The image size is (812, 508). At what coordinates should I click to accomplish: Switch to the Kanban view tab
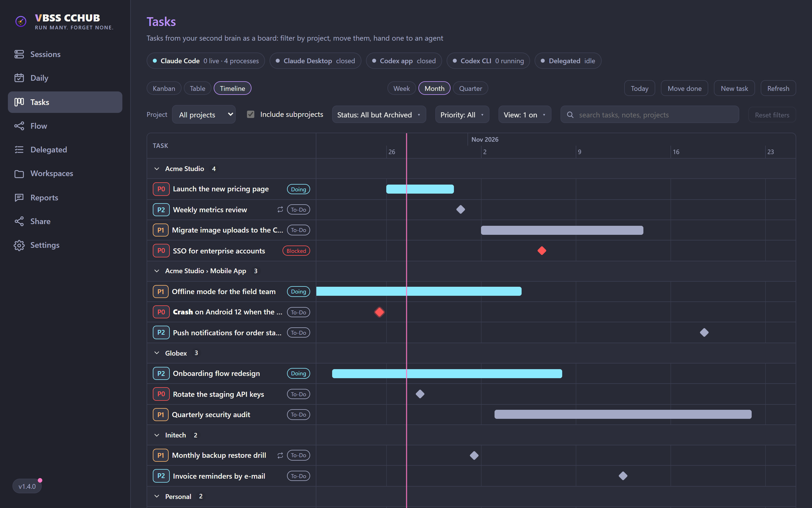(x=164, y=88)
